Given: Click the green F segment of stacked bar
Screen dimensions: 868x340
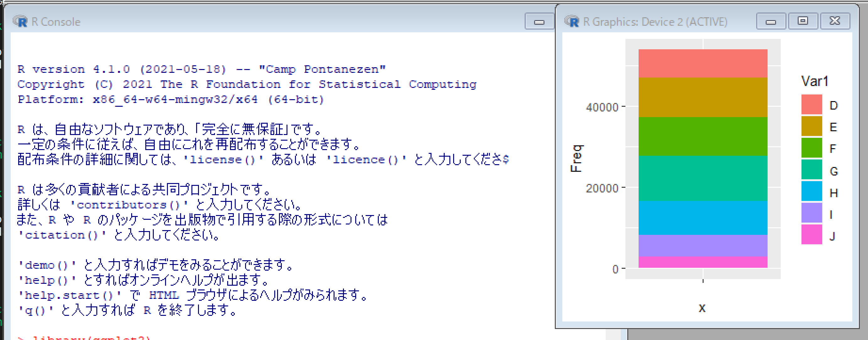Looking at the screenshot, I should point(703,137).
